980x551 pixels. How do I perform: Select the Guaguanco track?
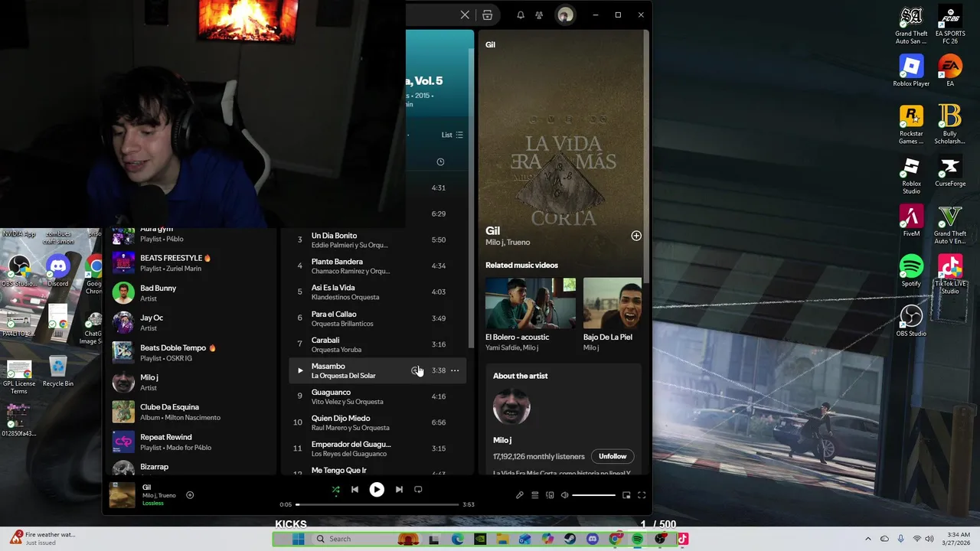377,396
